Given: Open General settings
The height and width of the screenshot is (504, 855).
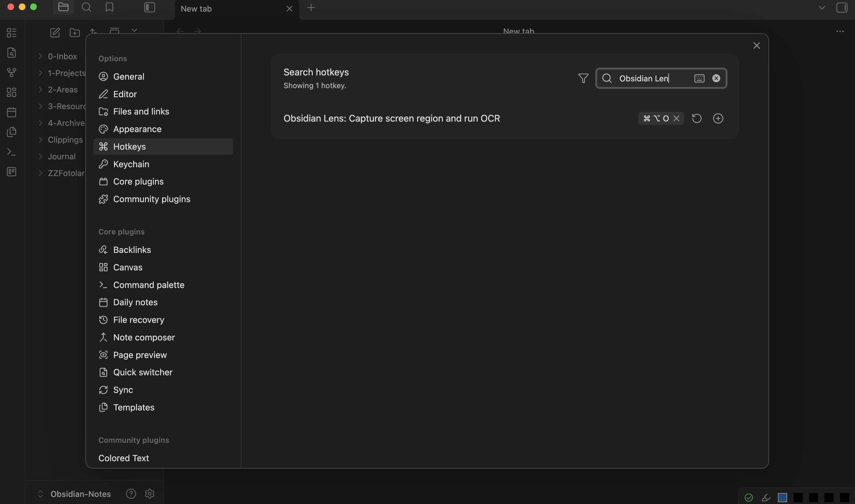Looking at the screenshot, I should (x=163, y=77).
